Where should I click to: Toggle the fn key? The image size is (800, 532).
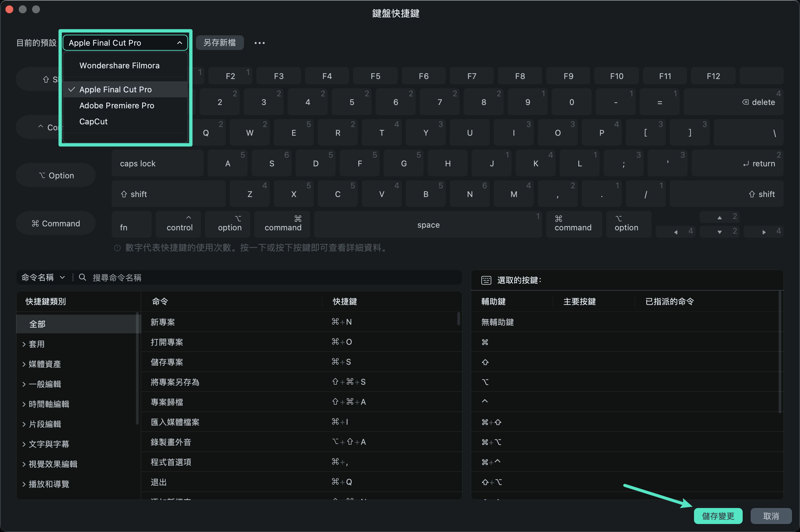(132, 224)
